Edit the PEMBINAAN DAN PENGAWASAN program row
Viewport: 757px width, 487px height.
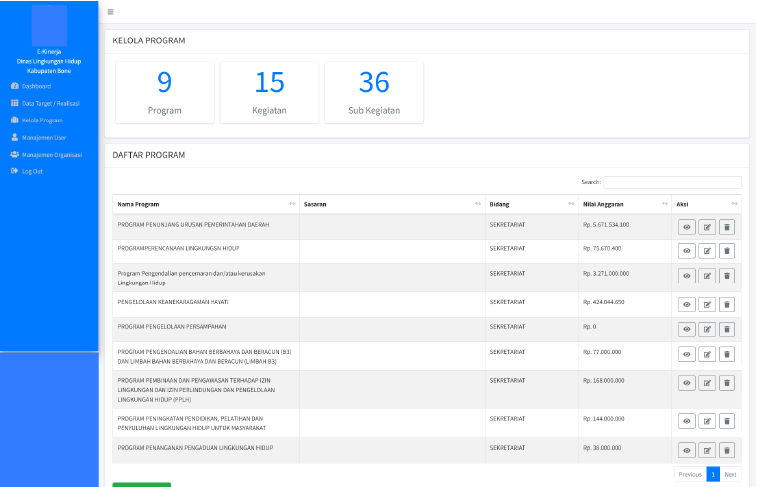707,383
